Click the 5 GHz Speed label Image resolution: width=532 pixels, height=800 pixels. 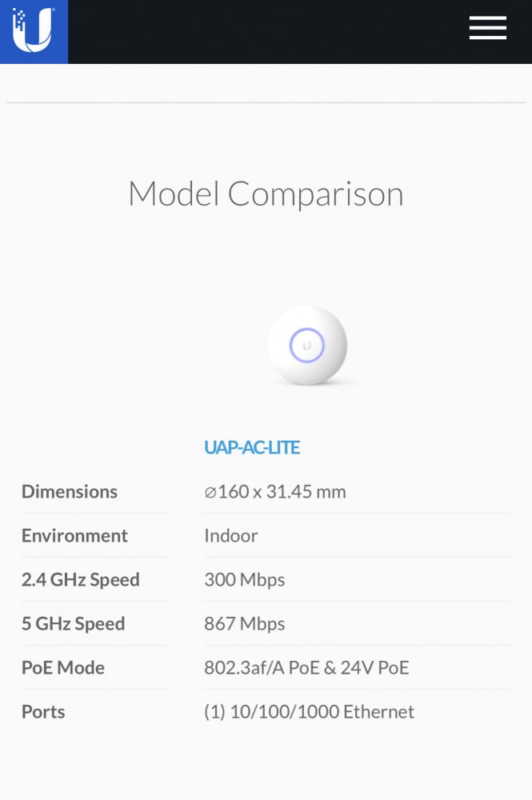pyautogui.click(x=73, y=623)
